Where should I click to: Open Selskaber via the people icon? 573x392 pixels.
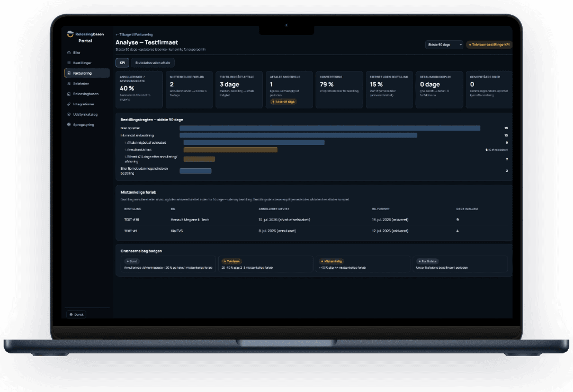69,84
